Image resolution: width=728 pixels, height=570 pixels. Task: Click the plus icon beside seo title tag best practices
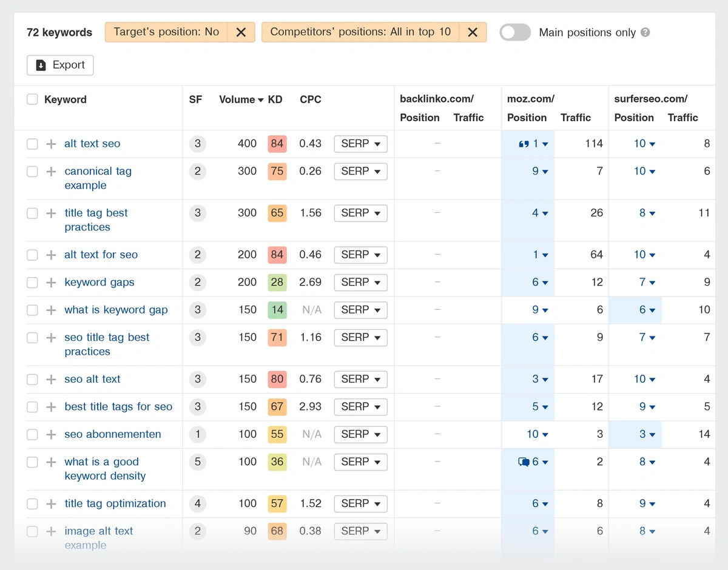coord(51,338)
